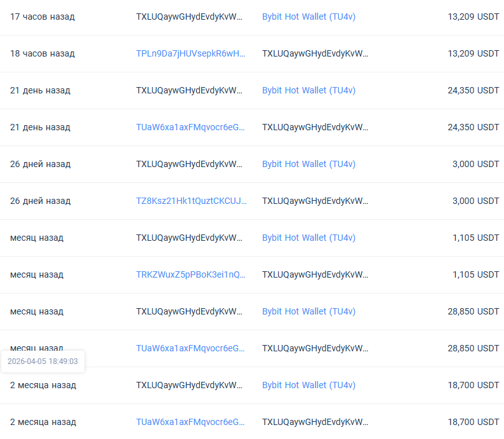Open TUaW6xa1axFMqvocr6eG link in 24,350 USDT row

[190, 127]
